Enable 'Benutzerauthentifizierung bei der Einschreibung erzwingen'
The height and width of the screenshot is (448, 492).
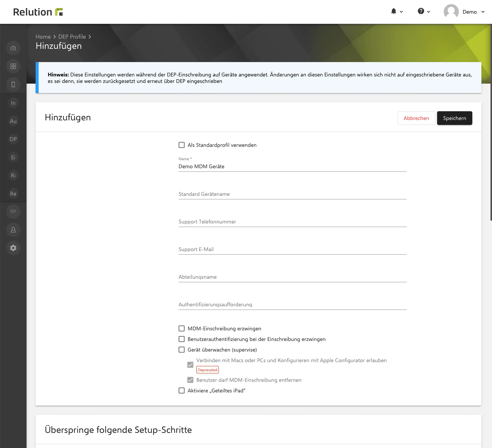(182, 339)
